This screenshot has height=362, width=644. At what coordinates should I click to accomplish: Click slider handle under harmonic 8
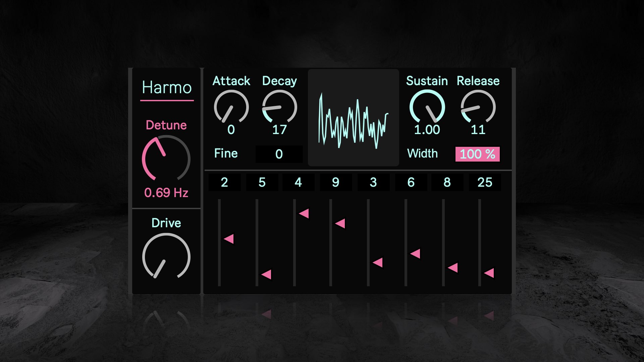[453, 268]
